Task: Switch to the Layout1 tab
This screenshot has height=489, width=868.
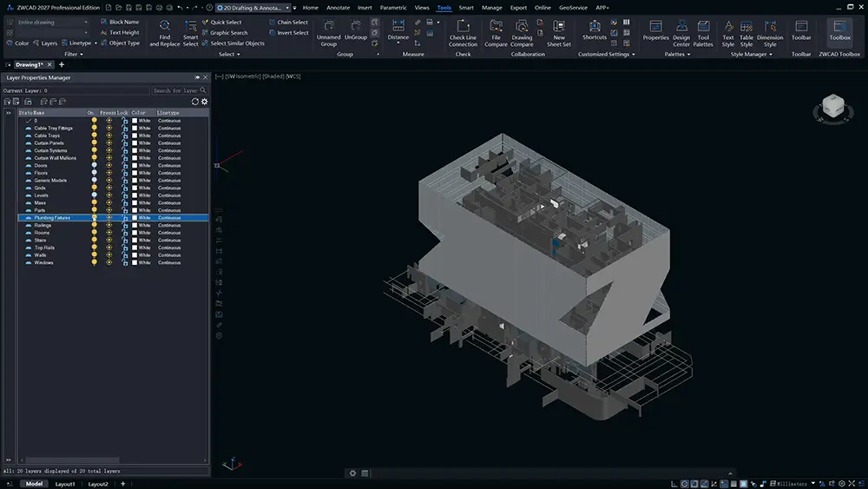Action: 65,484
